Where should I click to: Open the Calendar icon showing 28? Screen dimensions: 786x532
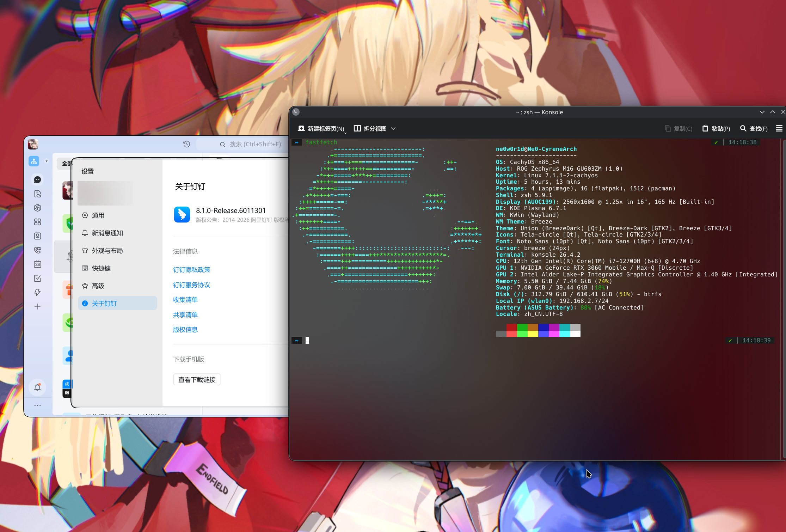coord(37,264)
